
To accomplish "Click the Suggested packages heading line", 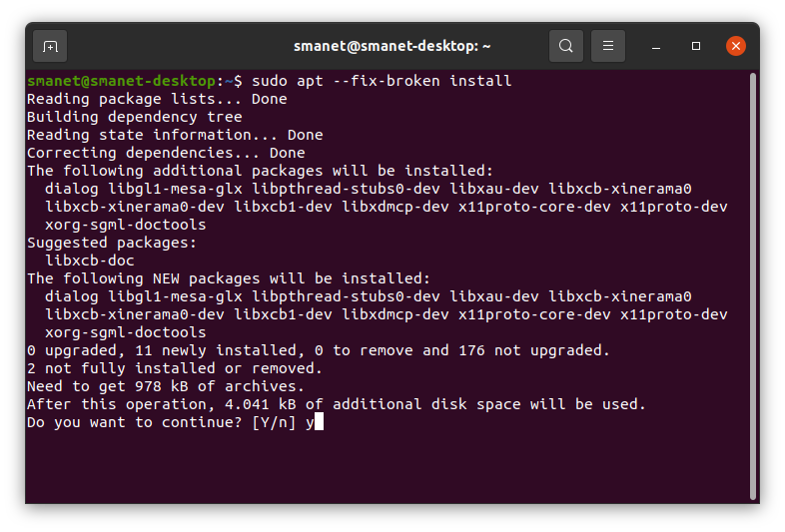I will (112, 244).
